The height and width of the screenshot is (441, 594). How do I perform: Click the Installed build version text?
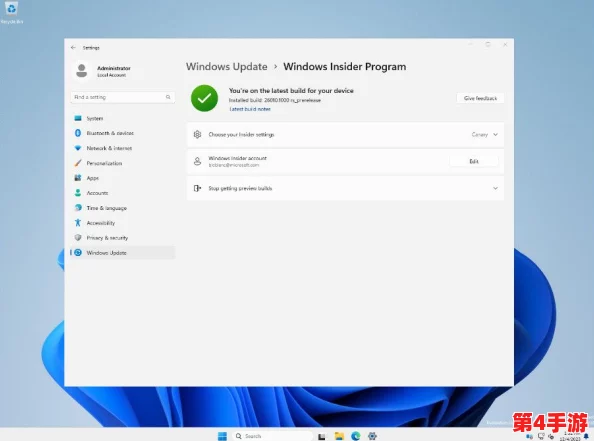pos(275,100)
